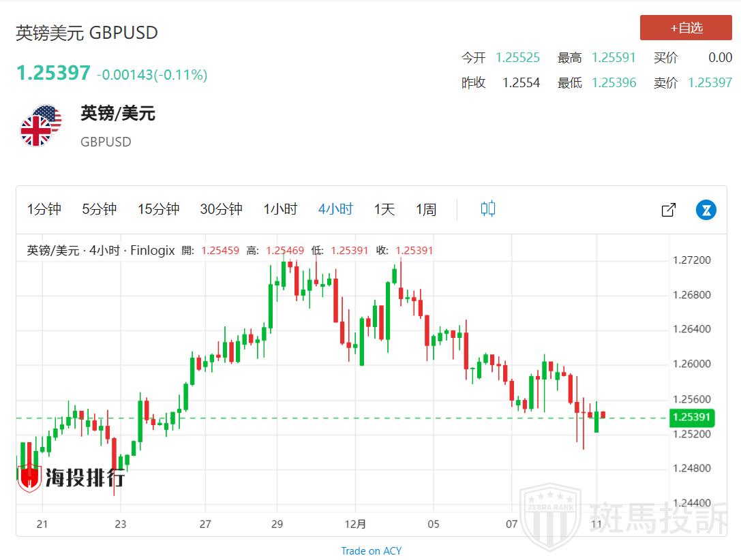Click the active 4小时 timeframe

coord(335,209)
